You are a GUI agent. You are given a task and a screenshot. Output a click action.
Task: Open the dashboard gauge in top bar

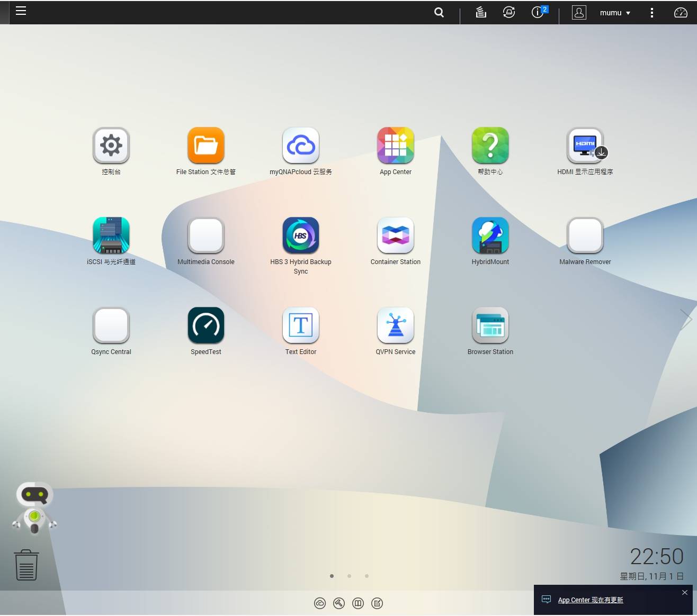coord(681,12)
